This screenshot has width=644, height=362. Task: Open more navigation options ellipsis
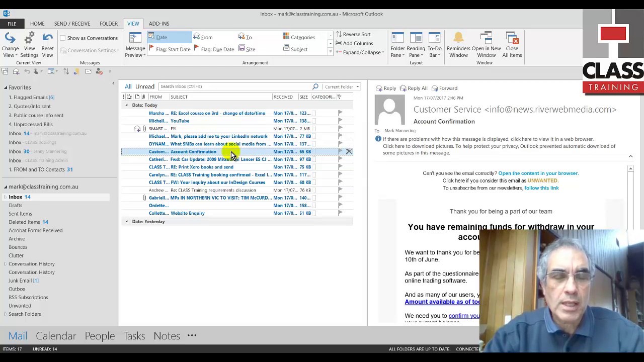point(192,335)
